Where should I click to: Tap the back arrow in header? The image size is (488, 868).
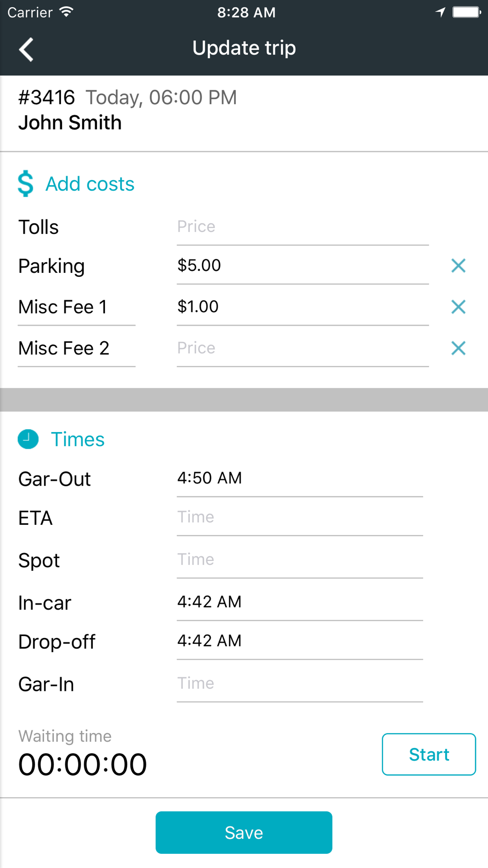[x=26, y=49]
